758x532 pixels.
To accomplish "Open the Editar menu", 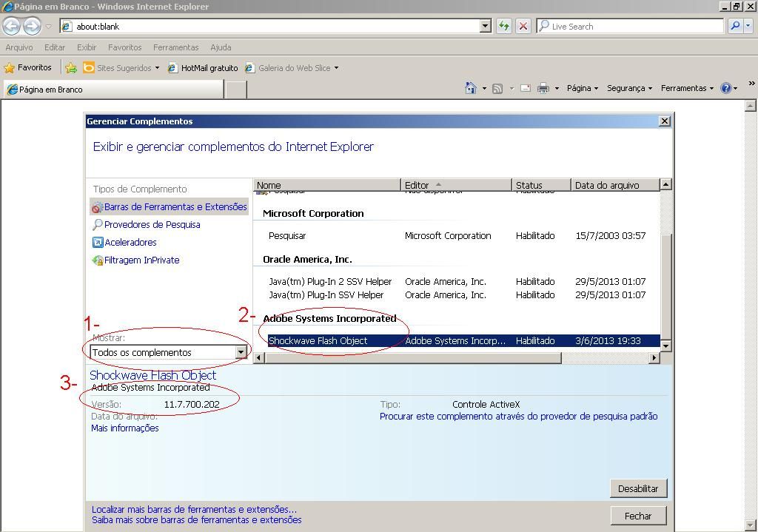I will 55,47.
